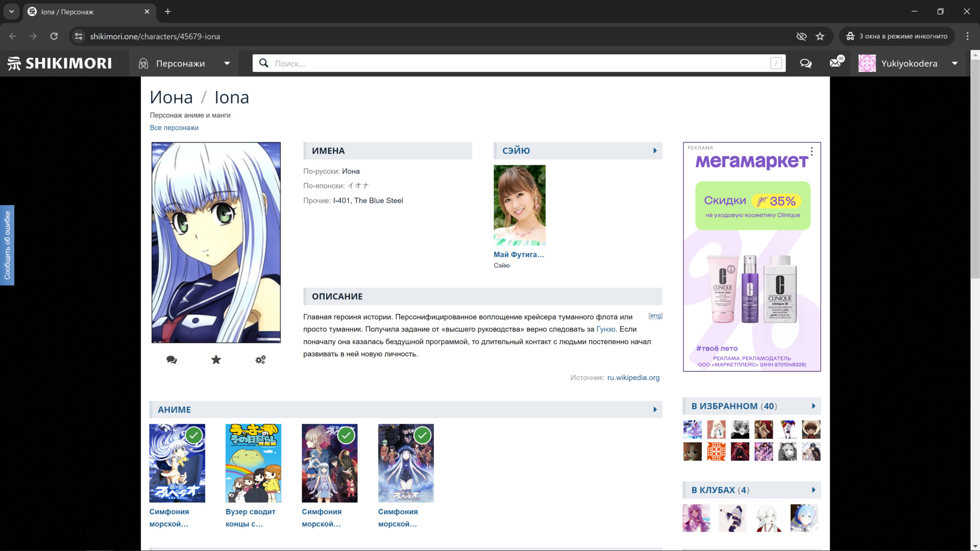The height and width of the screenshot is (551, 980).
Task: Click the comments bubble icon under Iona's portrait
Action: click(171, 360)
